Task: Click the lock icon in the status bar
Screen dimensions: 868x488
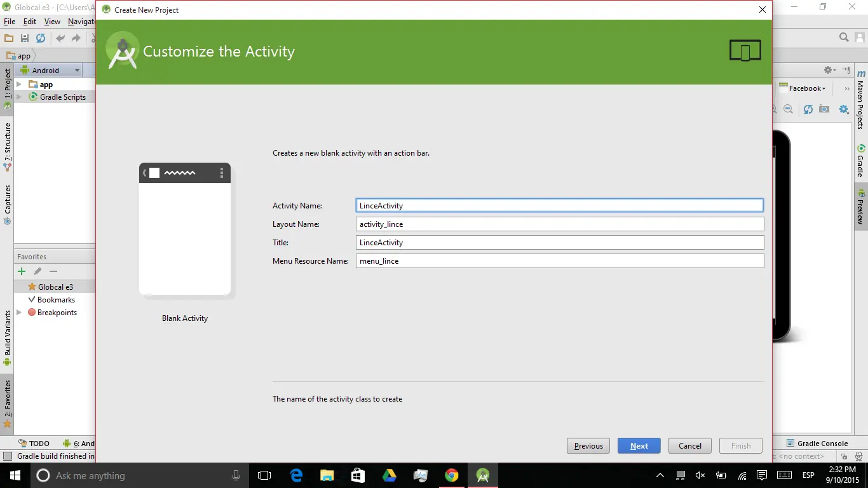Action: 844,456
